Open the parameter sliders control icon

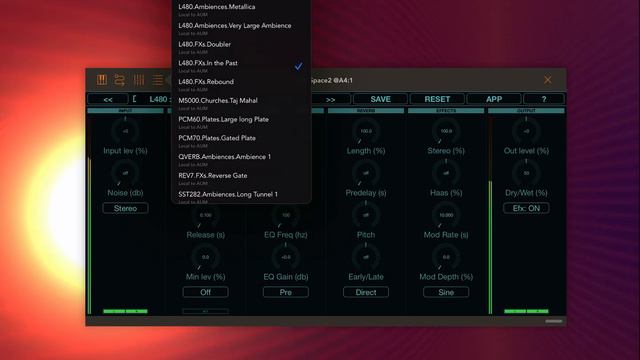click(x=139, y=80)
